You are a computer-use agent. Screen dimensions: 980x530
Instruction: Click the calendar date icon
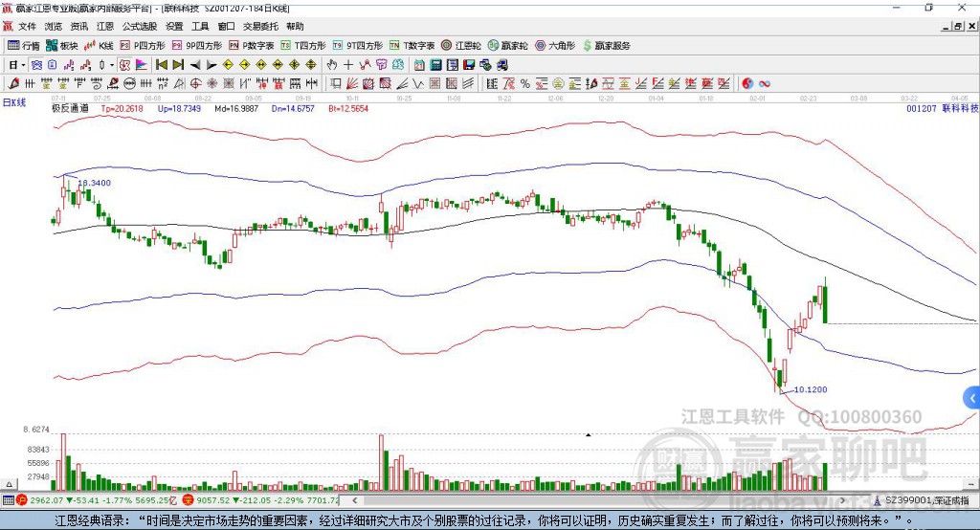(419, 64)
